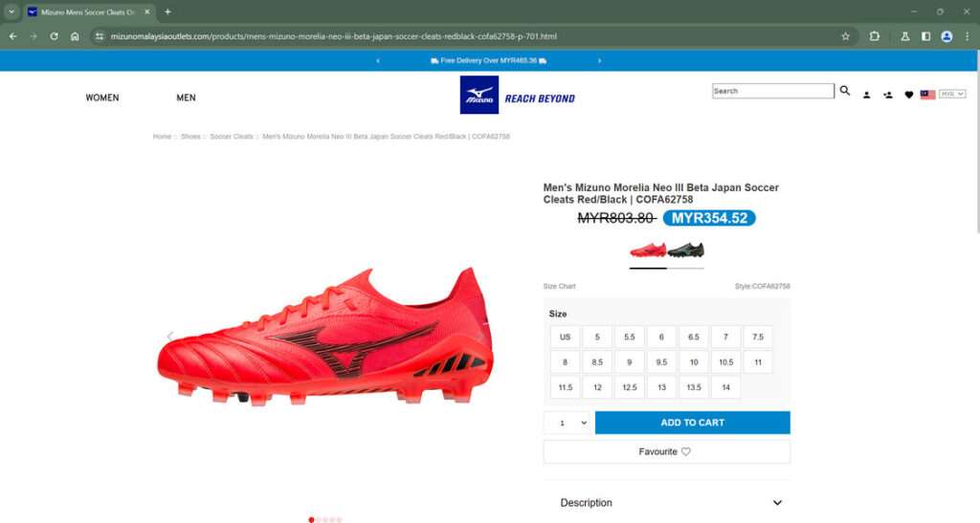
Task: Select size 9
Action: point(630,362)
